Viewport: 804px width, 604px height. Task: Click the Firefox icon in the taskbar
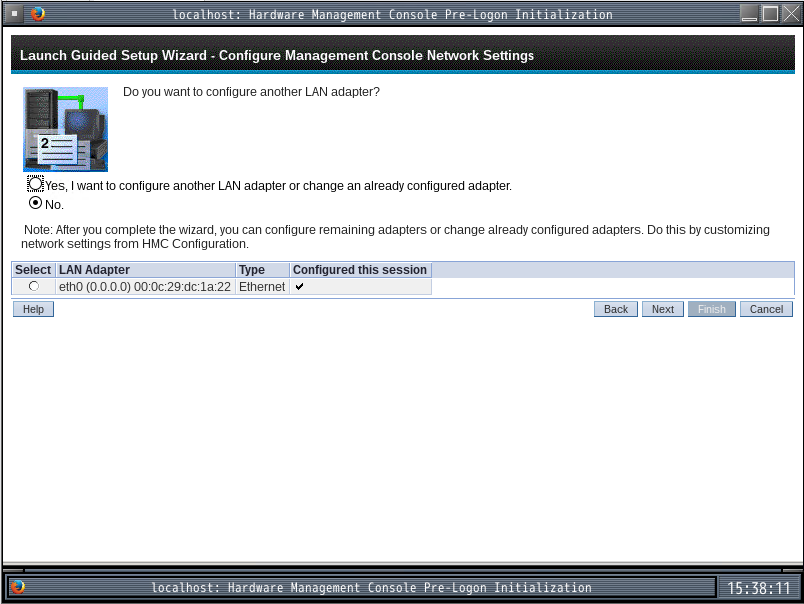[17, 587]
